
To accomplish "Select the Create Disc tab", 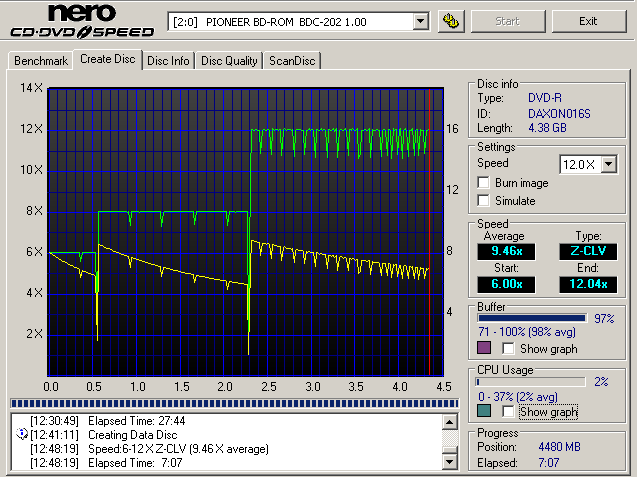I will point(107,60).
